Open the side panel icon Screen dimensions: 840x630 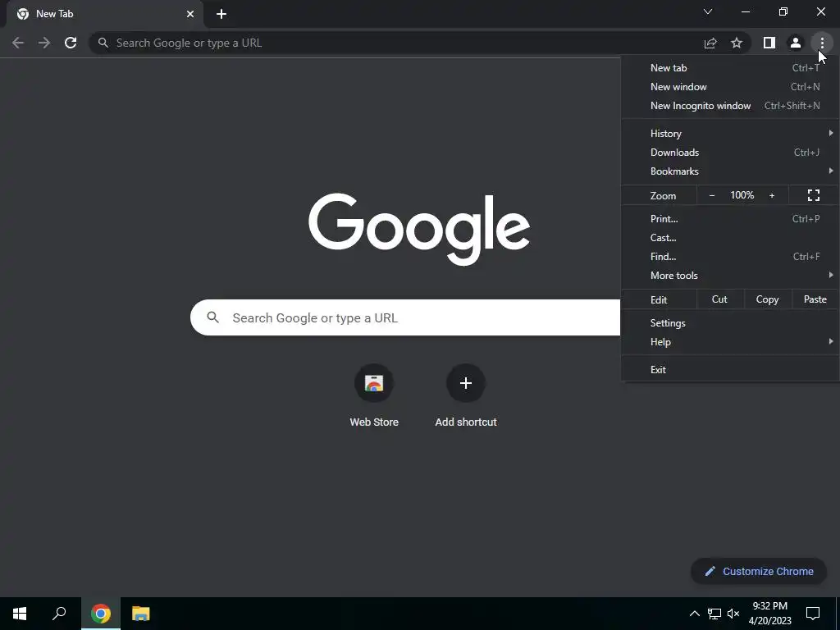769,43
